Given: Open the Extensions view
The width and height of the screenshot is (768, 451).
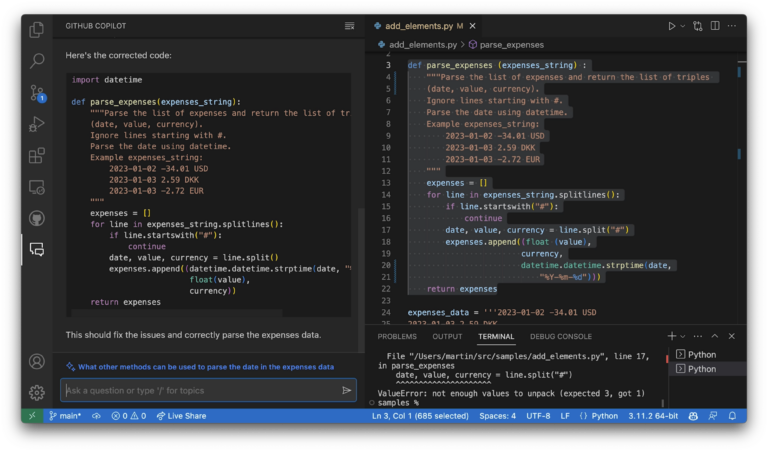Looking at the screenshot, I should (37, 156).
